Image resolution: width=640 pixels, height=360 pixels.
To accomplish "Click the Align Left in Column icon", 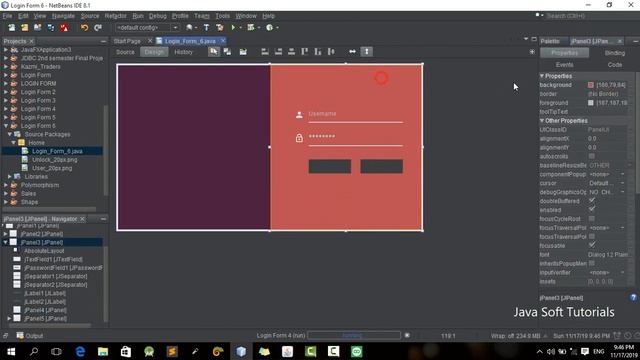I will pos(265,51).
